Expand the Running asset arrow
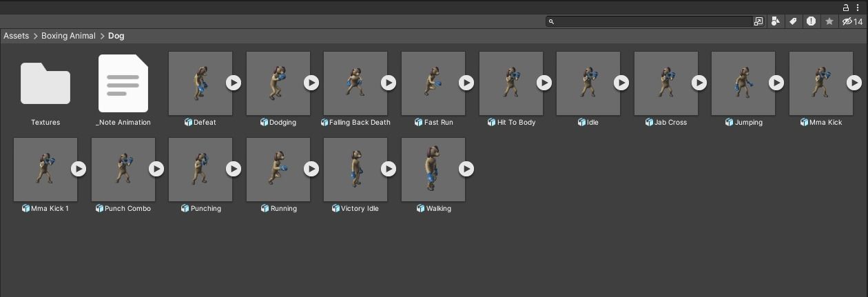This screenshot has width=868, height=297. pyautogui.click(x=311, y=169)
